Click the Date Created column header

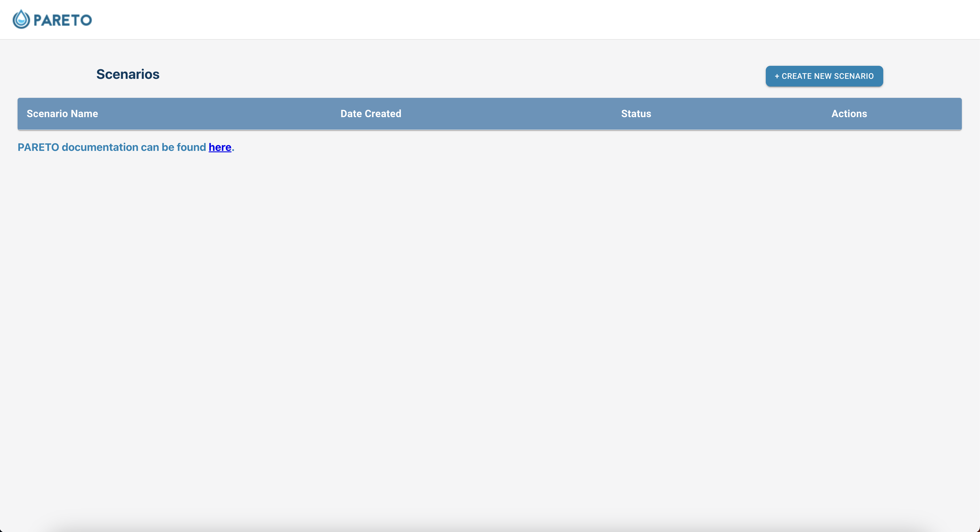[371, 114]
